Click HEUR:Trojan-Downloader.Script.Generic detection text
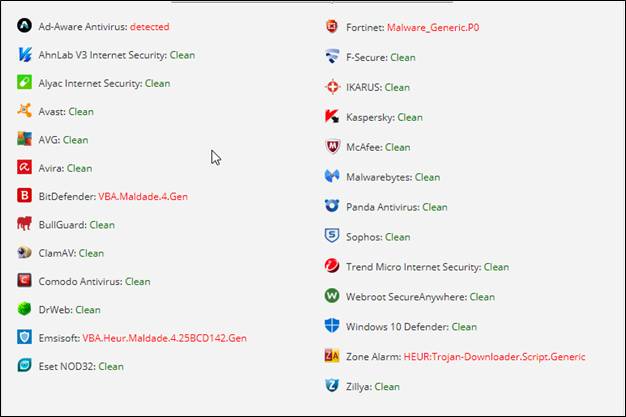 coord(495,357)
